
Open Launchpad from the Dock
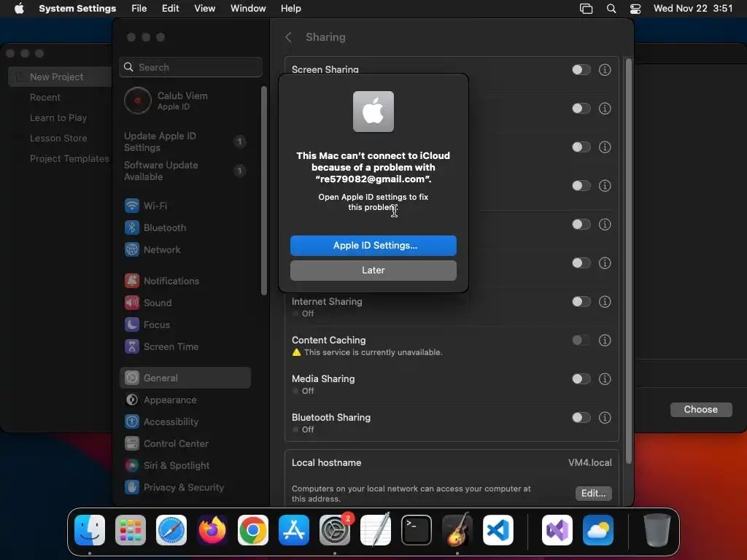click(131, 530)
